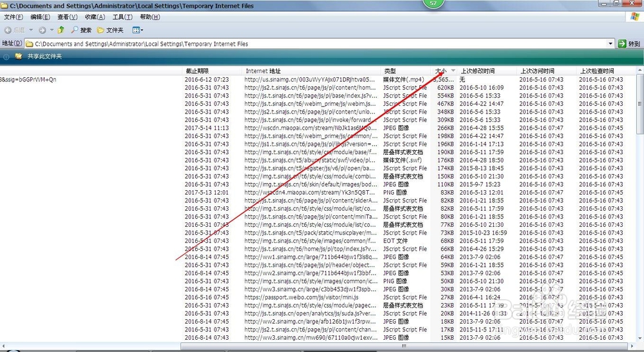Select the 媒体文件(.mp4) type cell
The width and height of the screenshot is (644, 352).
point(403,79)
